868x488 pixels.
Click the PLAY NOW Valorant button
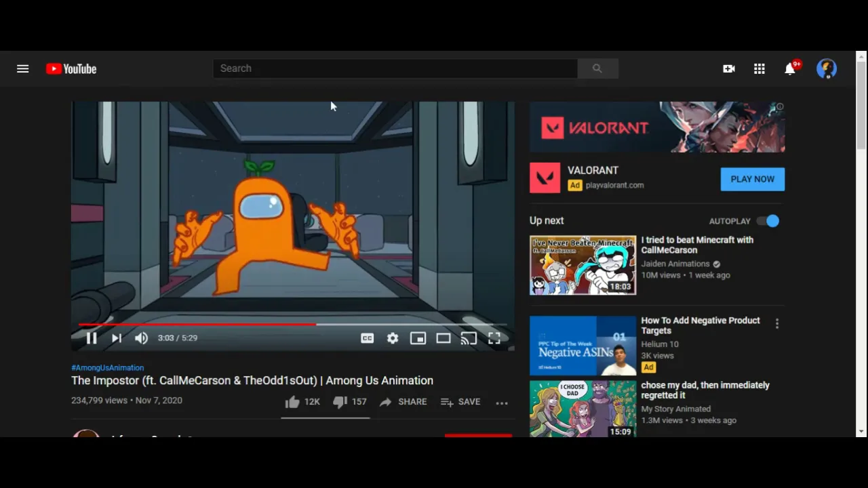pos(753,180)
